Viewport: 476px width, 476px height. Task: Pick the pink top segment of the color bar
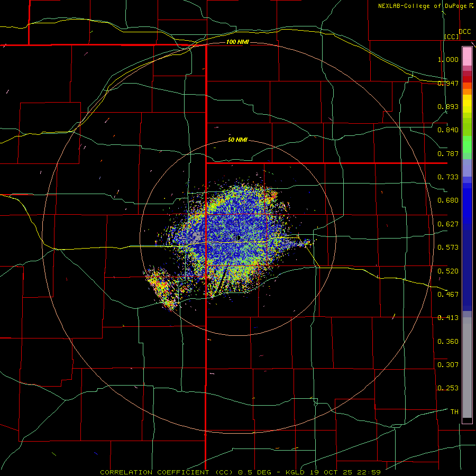467,57
